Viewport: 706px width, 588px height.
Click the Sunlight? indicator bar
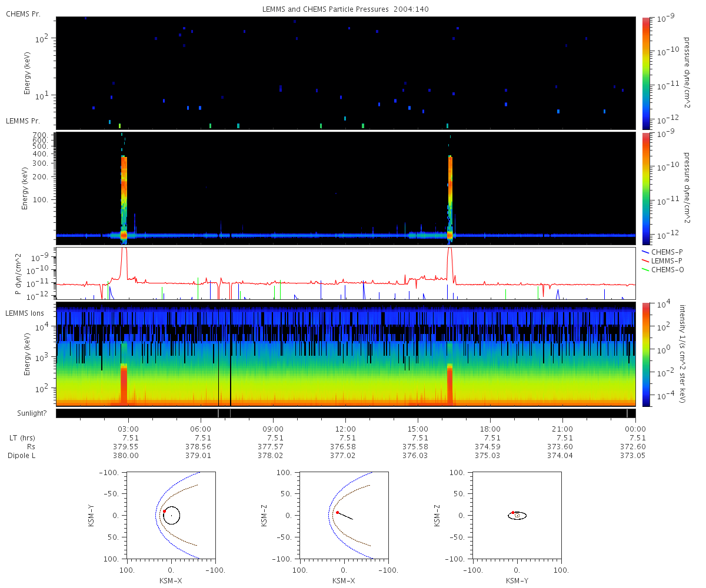(x=345, y=413)
